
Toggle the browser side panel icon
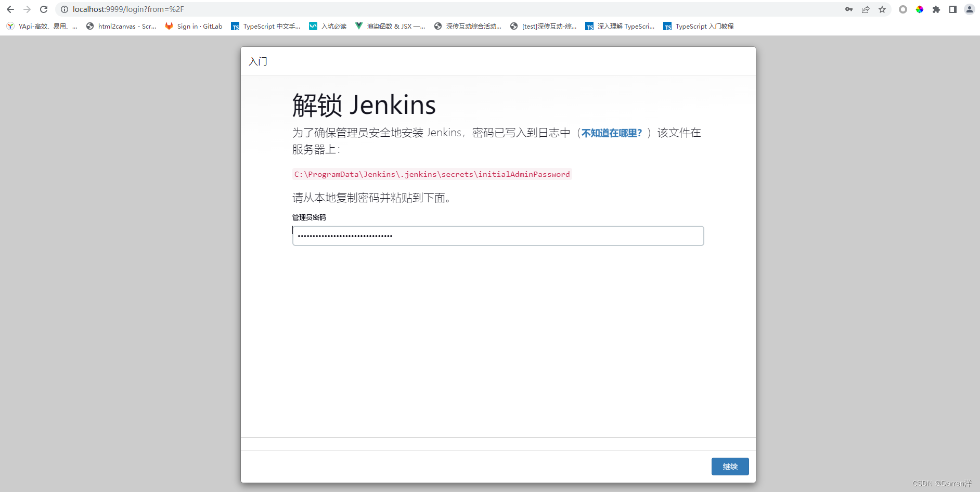tap(953, 9)
